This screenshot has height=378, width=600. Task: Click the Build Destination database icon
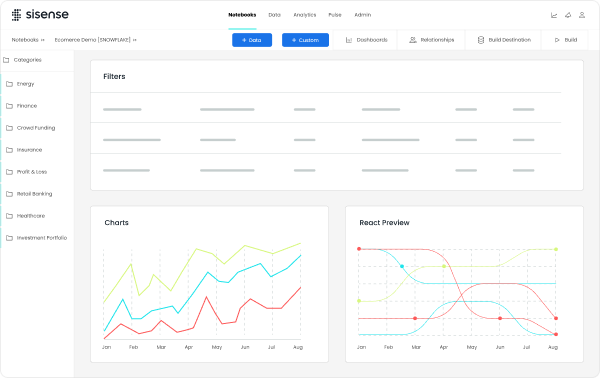481,40
